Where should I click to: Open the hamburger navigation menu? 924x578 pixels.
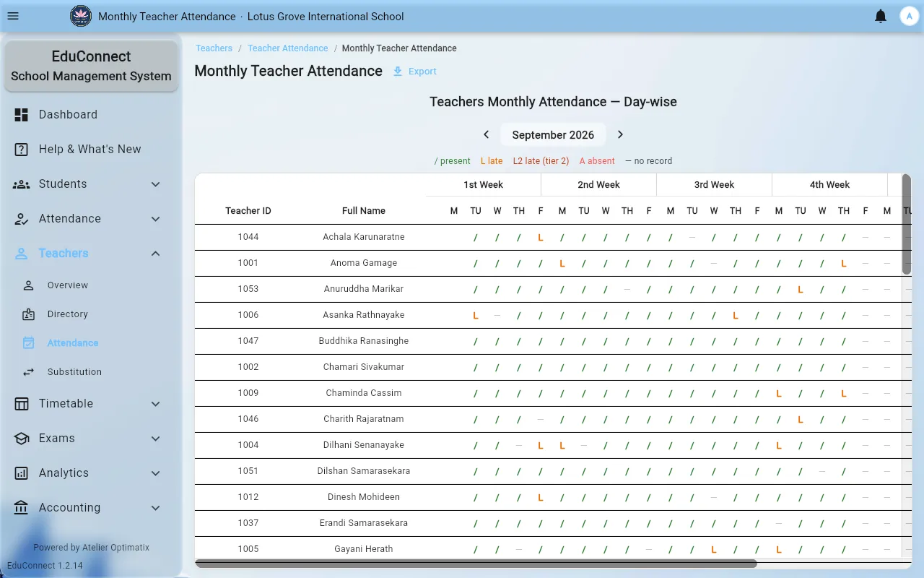(x=13, y=16)
